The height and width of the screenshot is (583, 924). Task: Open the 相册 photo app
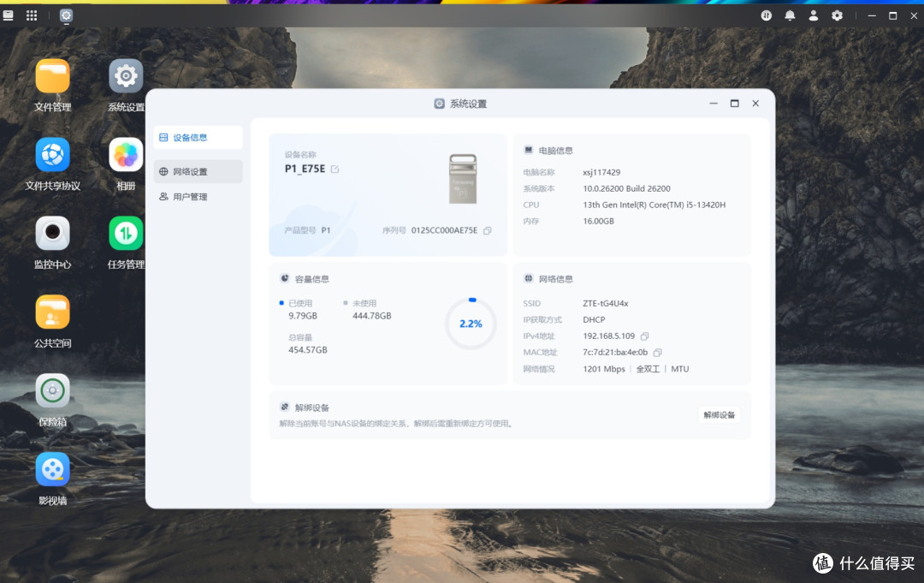coord(126,155)
